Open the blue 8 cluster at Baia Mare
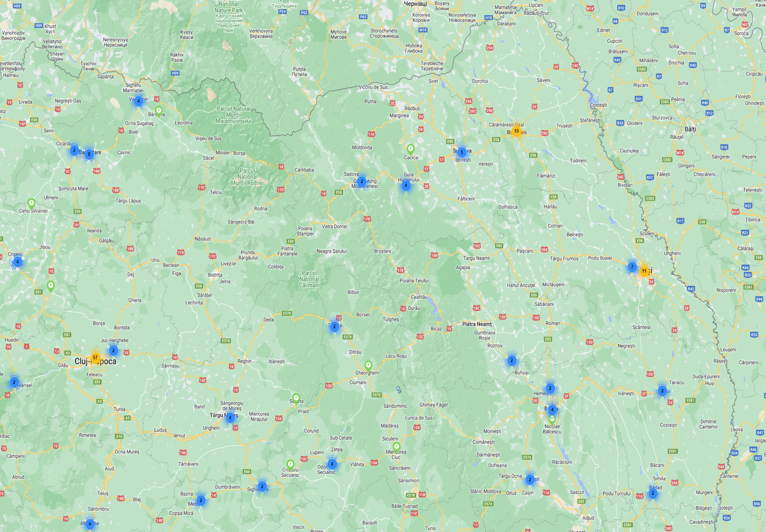This screenshot has width=766, height=532. 89,154
